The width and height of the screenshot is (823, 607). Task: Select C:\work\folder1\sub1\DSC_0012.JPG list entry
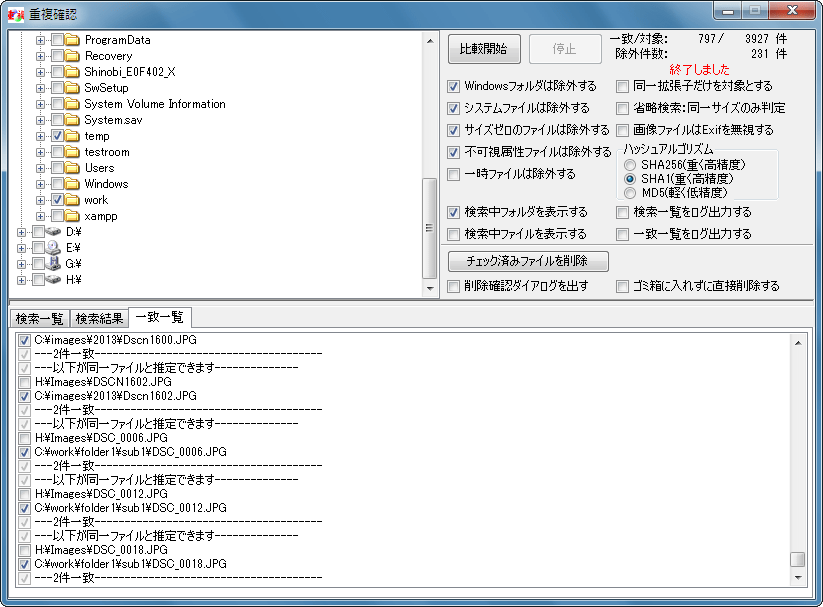130,508
